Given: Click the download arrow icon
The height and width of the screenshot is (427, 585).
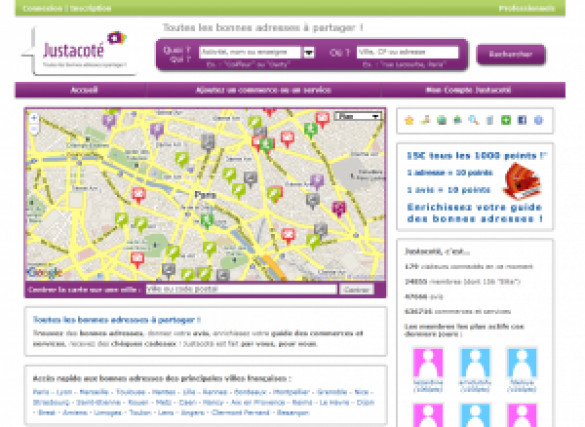Looking at the screenshot, I should 458,120.
